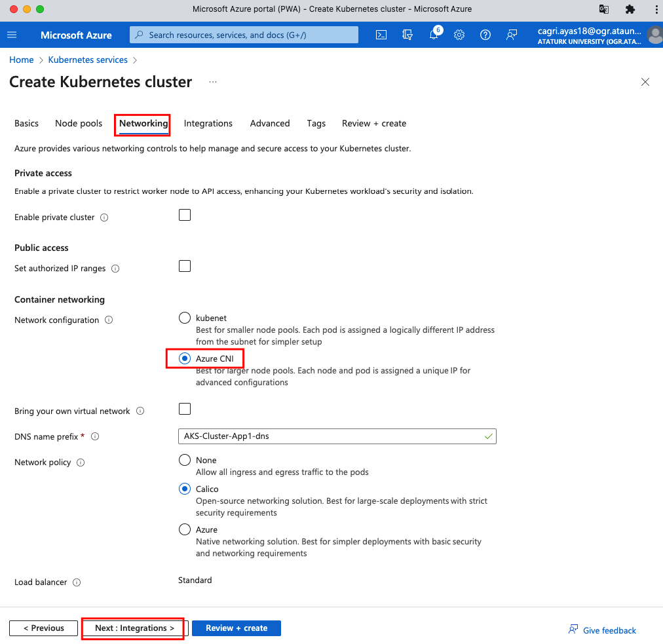This screenshot has width=663, height=644.
Task: Select kubenet network configuration
Action: 185,318
